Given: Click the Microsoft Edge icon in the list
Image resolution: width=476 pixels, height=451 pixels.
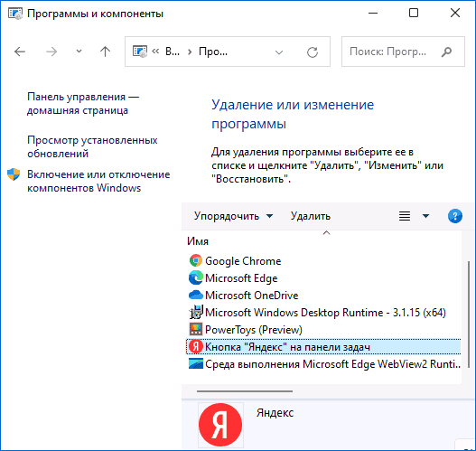Looking at the screenshot, I should 196,277.
